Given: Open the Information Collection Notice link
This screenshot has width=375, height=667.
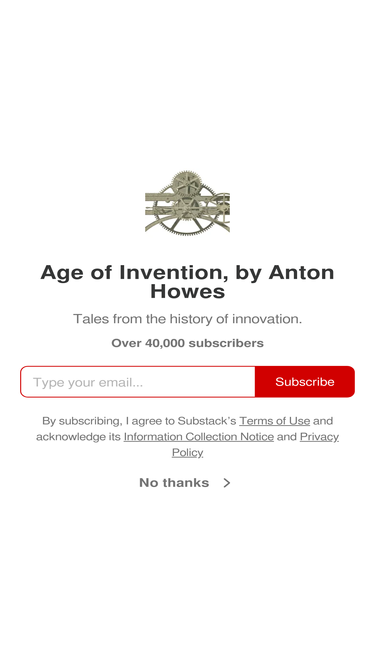Looking at the screenshot, I should [x=199, y=437].
